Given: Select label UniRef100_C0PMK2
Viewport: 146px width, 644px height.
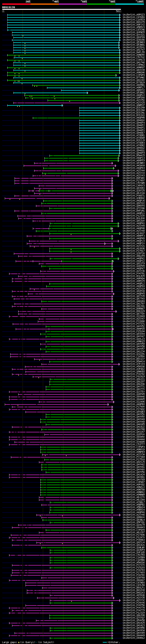Looking at the screenshot, I should 134,65.
